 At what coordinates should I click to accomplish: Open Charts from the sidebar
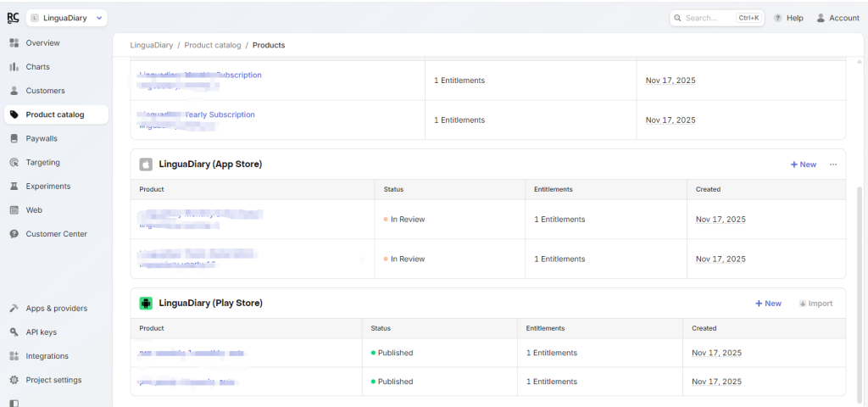point(37,67)
